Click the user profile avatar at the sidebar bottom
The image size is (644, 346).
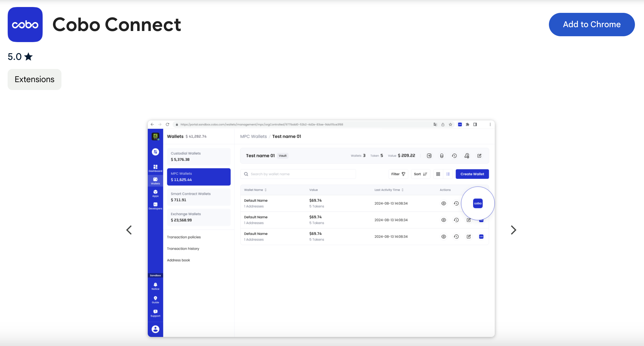155,329
